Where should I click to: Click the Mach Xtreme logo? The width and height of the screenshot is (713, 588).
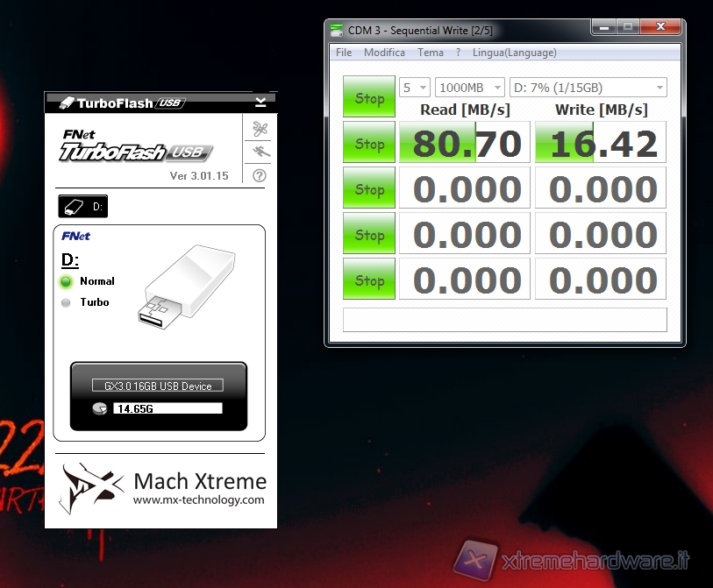(x=86, y=486)
